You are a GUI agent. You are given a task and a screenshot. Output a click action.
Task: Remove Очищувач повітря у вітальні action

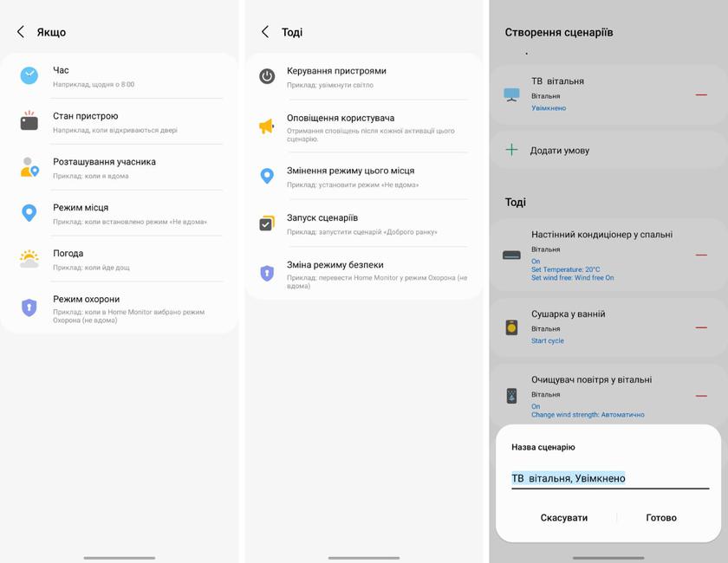701,396
